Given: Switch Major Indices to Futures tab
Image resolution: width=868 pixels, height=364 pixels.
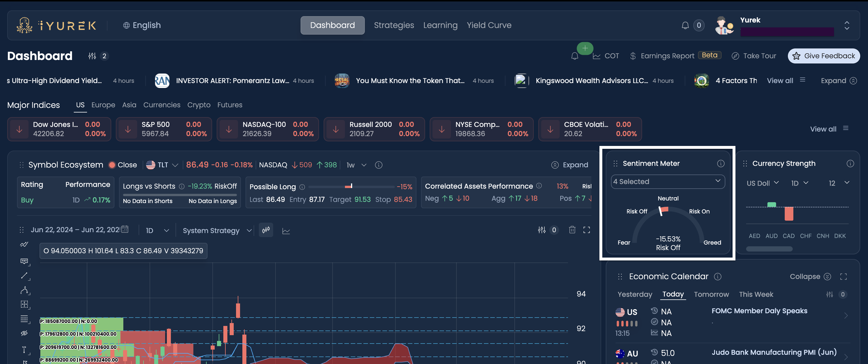Looking at the screenshot, I should click(x=230, y=105).
